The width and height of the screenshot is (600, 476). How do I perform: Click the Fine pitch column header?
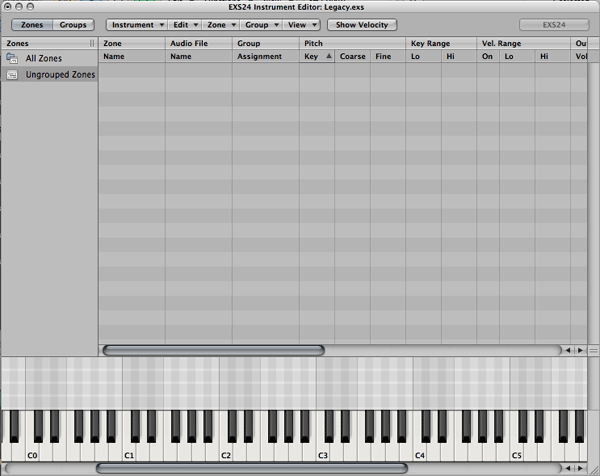[x=388, y=56]
